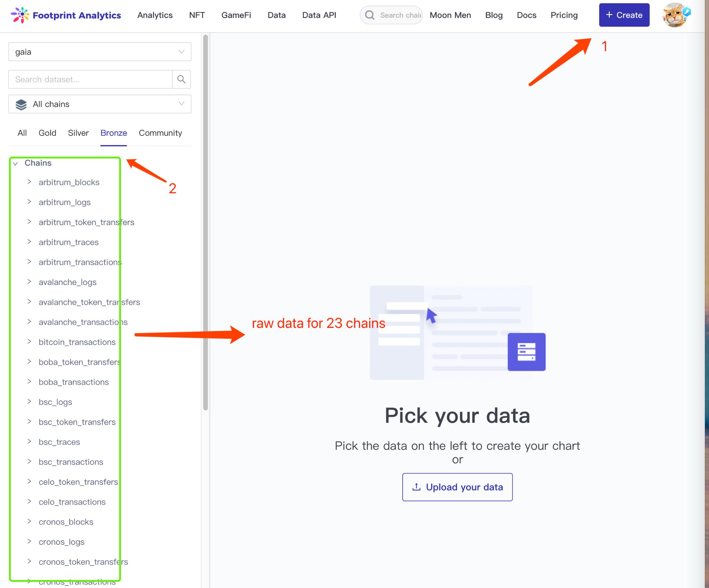
Task: Click the plus icon on the Create button
Action: click(609, 15)
